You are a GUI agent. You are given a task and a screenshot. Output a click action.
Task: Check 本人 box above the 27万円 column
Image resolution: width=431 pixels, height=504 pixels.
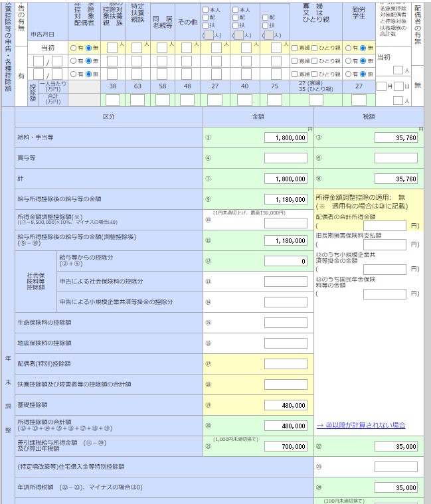[206, 10]
